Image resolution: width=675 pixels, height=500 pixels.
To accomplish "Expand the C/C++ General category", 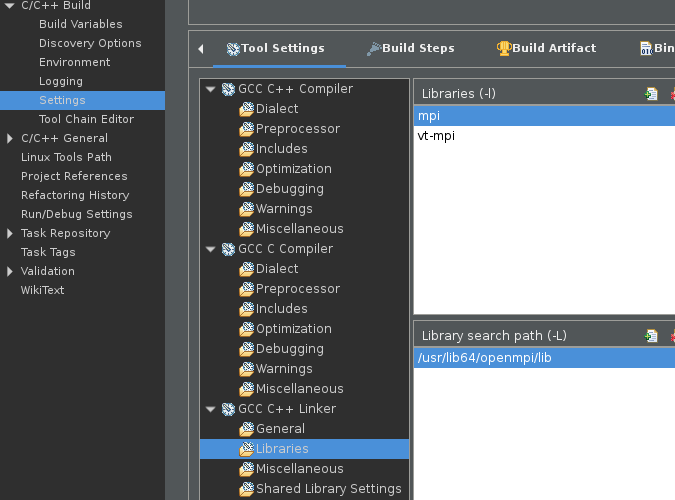I will click(x=10, y=138).
